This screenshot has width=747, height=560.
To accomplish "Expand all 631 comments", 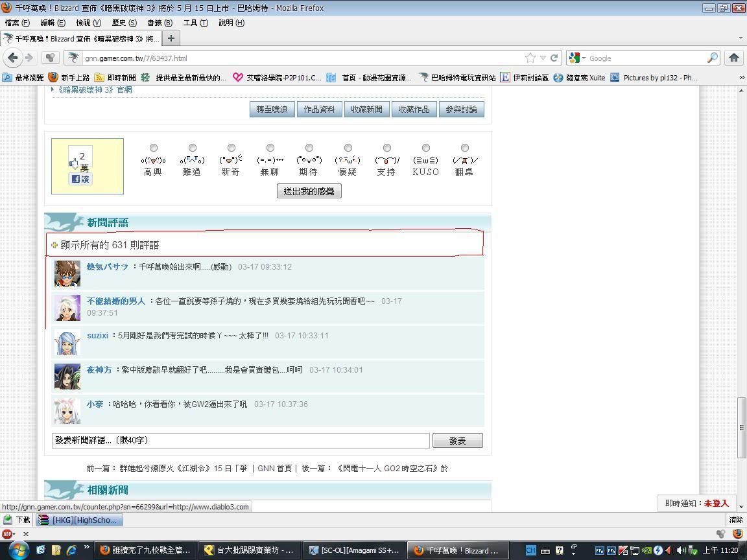I will click(x=109, y=245).
